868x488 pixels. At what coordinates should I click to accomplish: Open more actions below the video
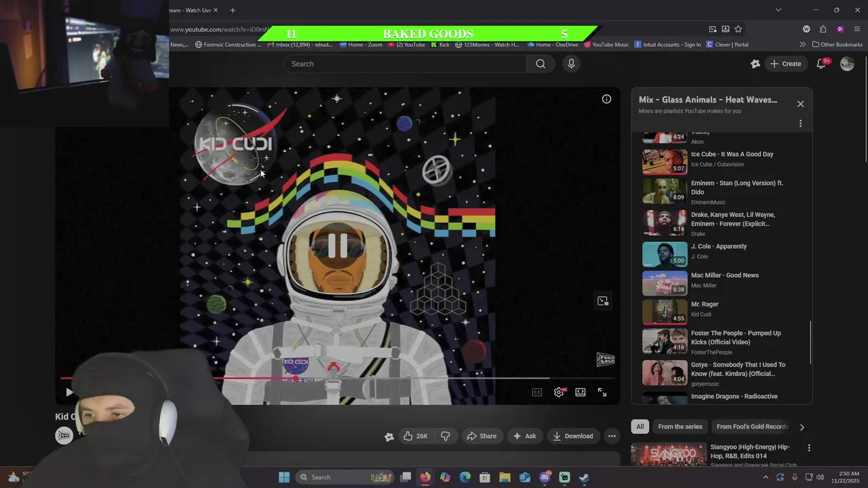(612, 436)
